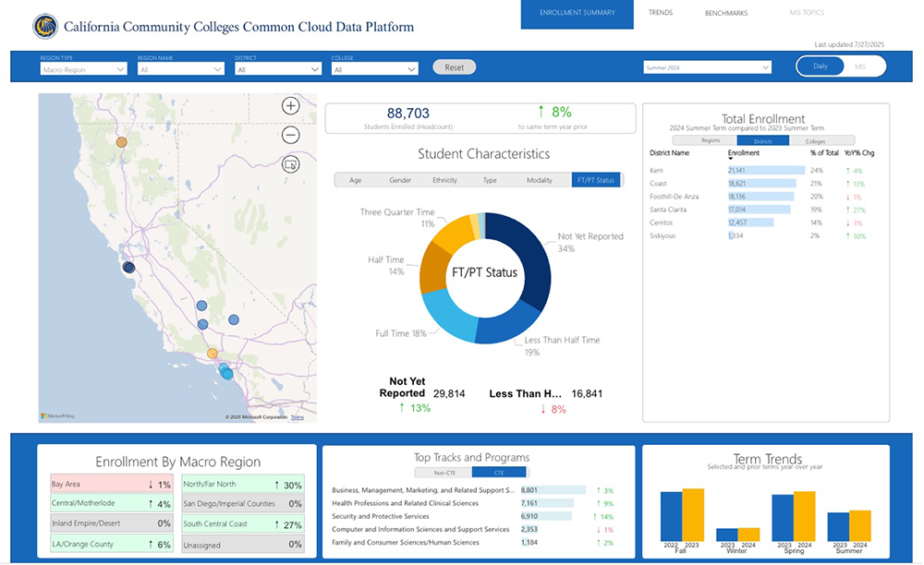Image resolution: width=924 pixels, height=565 pixels.
Task: Zoom in on the California map
Action: (x=290, y=105)
